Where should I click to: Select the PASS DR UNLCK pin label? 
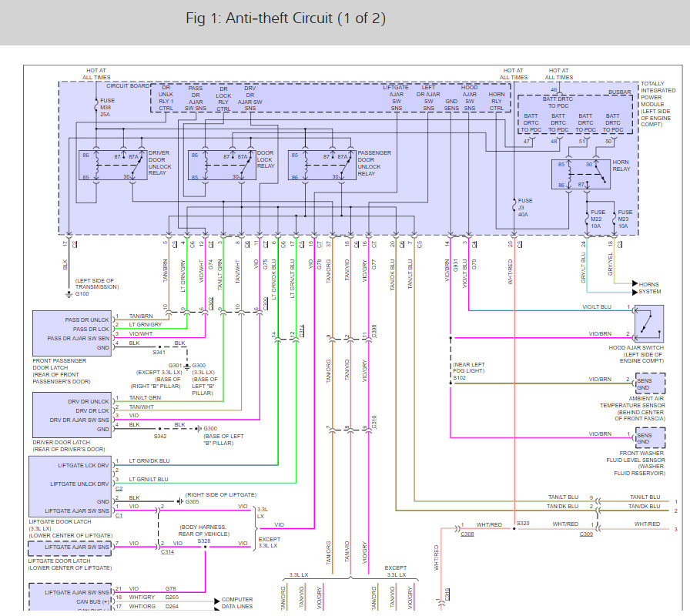click(87, 320)
